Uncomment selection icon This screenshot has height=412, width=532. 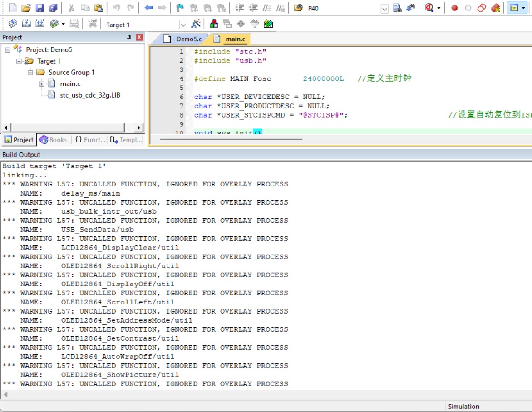tap(281, 8)
